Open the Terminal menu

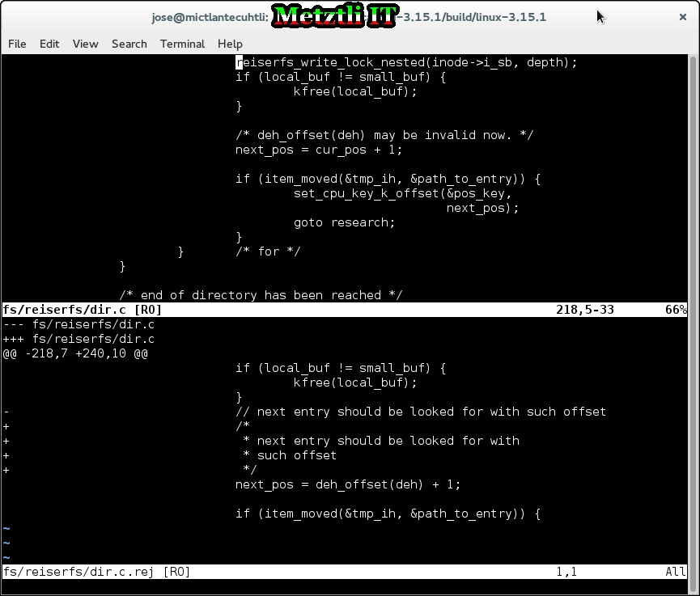point(182,44)
